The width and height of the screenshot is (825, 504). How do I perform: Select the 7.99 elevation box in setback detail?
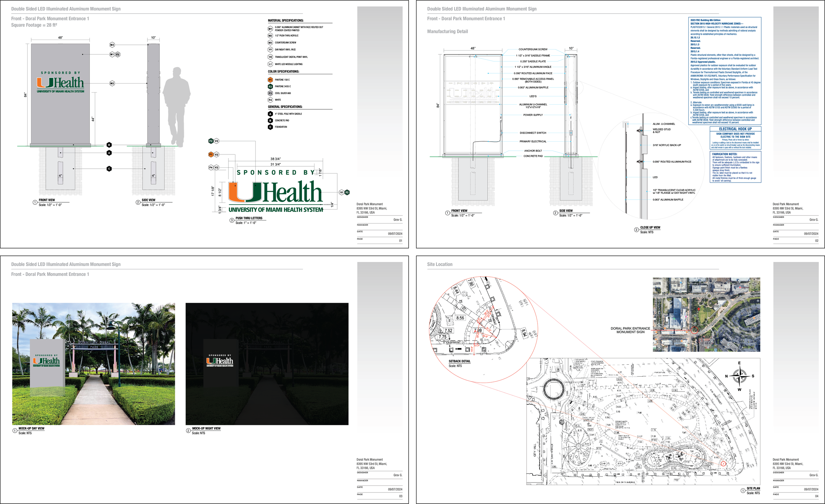coord(478,330)
